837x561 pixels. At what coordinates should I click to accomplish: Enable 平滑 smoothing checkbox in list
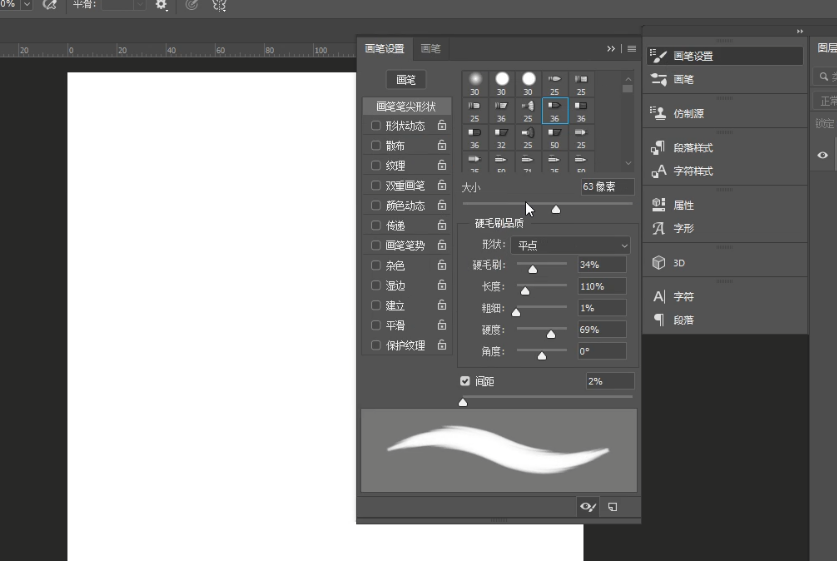(376, 325)
